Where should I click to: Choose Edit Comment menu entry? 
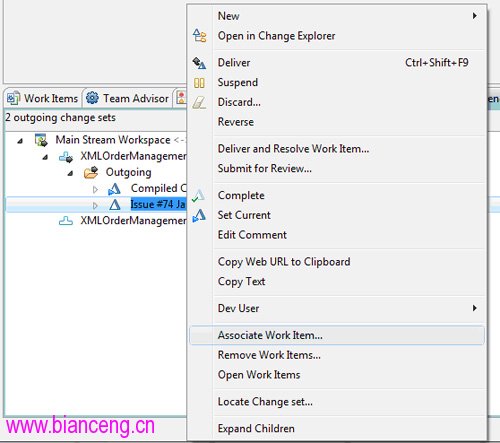(337, 235)
